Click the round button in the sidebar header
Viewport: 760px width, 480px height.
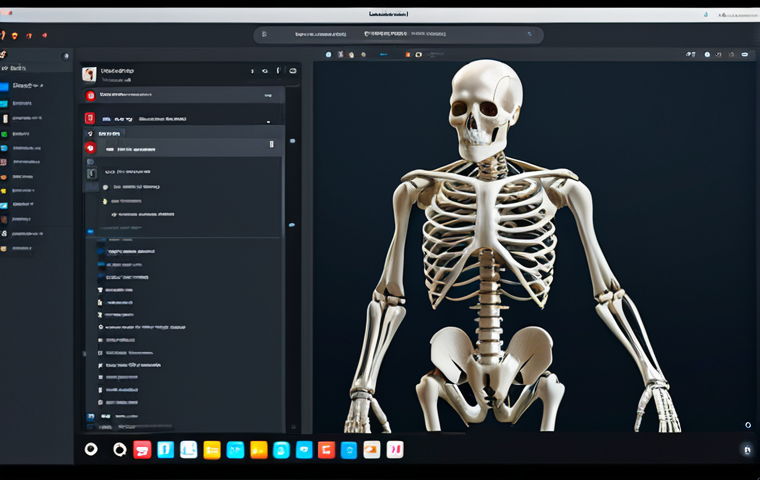66,56
